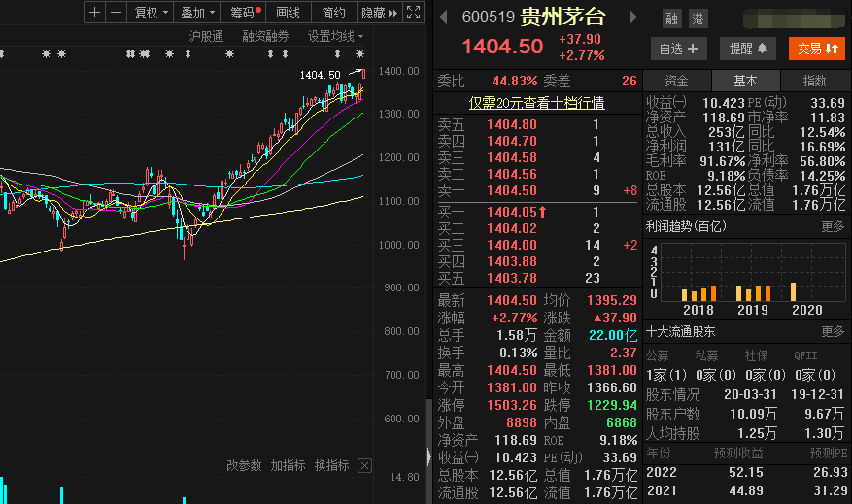Screen dimensions: 852x504
Task: Click the 金额 value 22.00亿
Action: coord(613,336)
